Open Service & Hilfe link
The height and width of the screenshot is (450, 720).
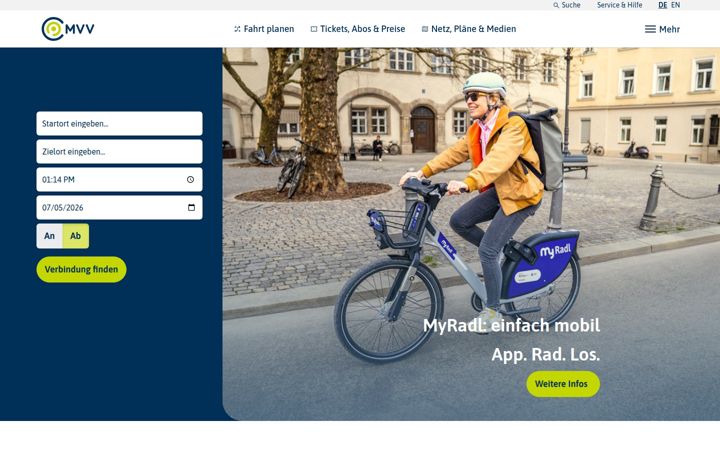tap(619, 5)
